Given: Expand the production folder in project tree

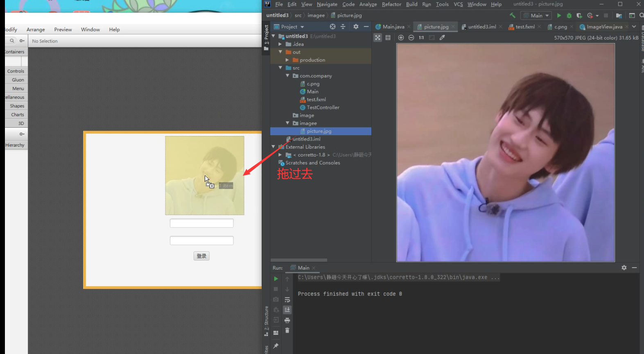Looking at the screenshot, I should (x=287, y=60).
